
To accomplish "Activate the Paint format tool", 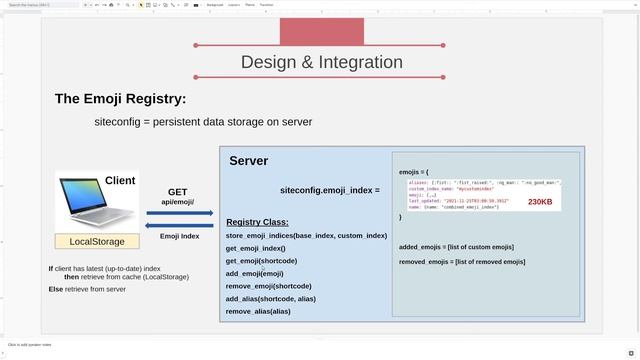I will click(118, 5).
